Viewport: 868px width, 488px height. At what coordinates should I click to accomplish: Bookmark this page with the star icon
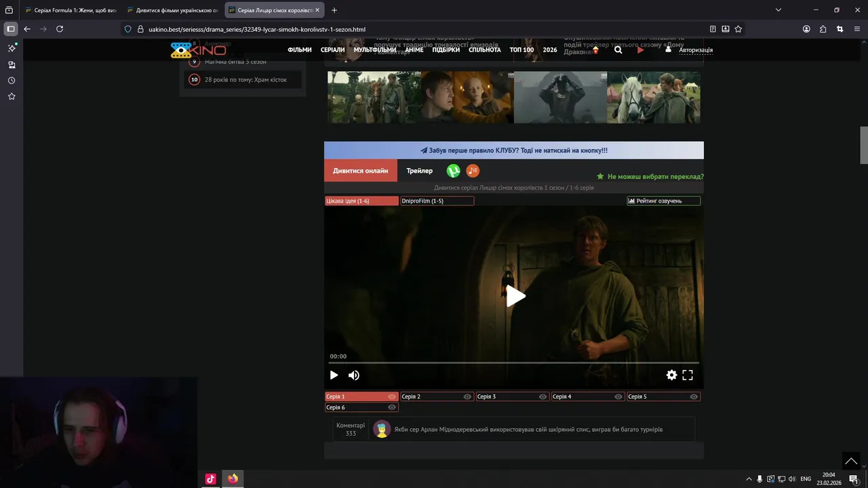[738, 29]
